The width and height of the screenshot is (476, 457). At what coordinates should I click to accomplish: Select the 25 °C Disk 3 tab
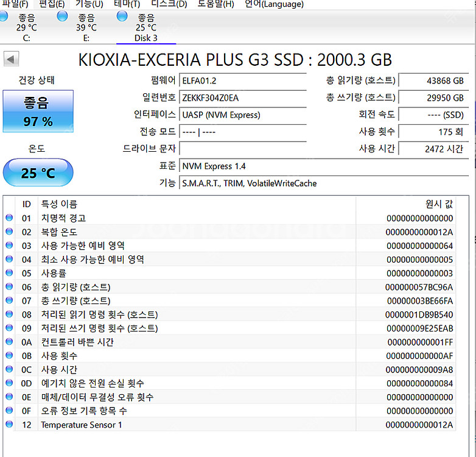coord(146,27)
